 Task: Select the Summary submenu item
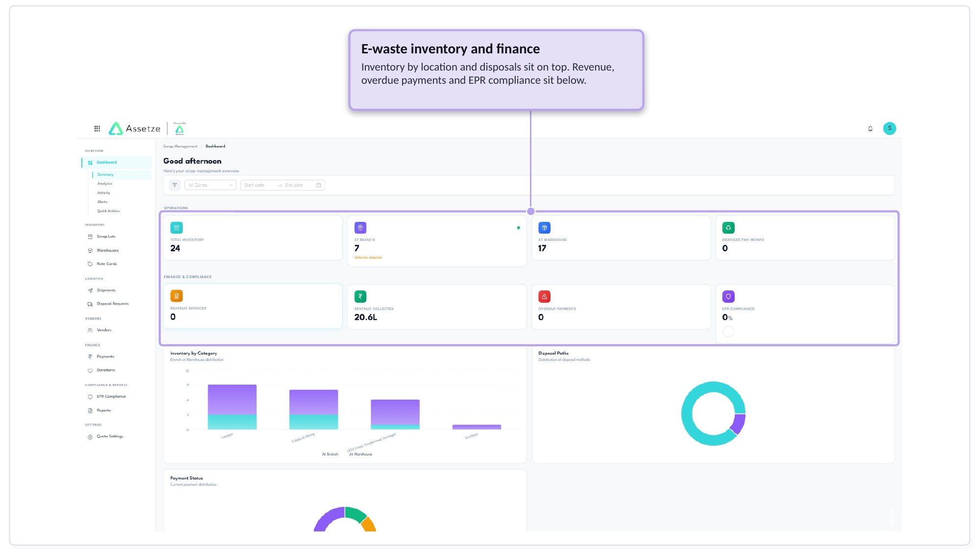(x=121, y=175)
